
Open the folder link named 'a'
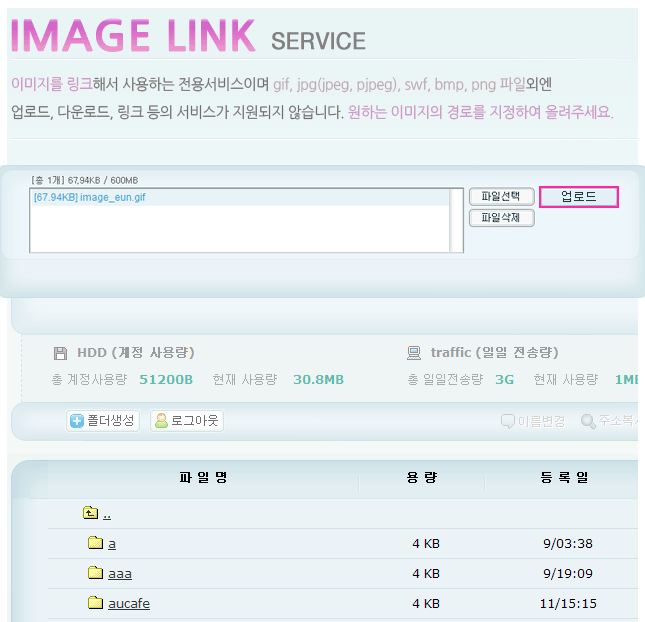[x=112, y=544]
